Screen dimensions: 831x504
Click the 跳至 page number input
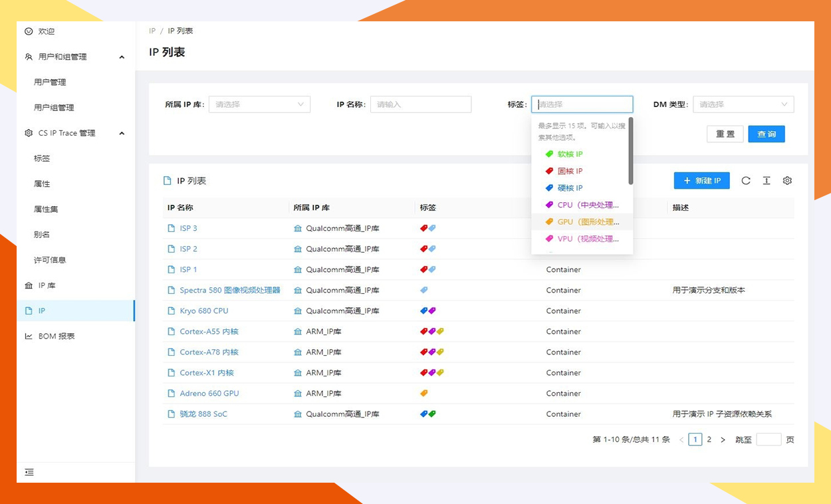click(769, 440)
